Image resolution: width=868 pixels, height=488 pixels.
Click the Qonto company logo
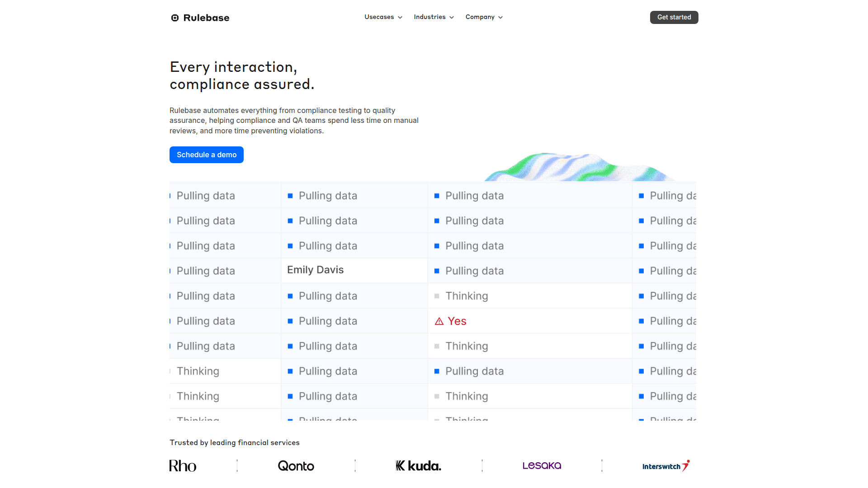(x=296, y=466)
